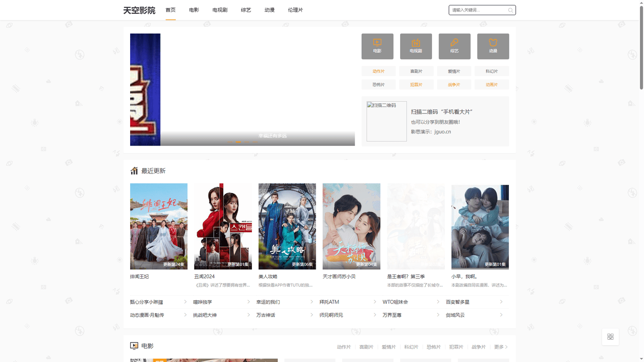644x362 pixels.
Task: Click the chevron on the 喧哗独学 row
Action: pyautogui.click(x=249, y=302)
